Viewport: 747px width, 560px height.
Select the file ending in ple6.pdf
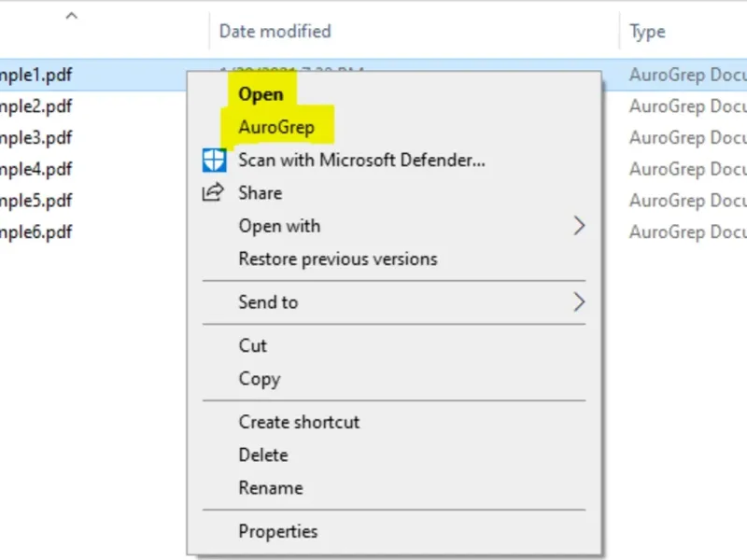pos(37,231)
